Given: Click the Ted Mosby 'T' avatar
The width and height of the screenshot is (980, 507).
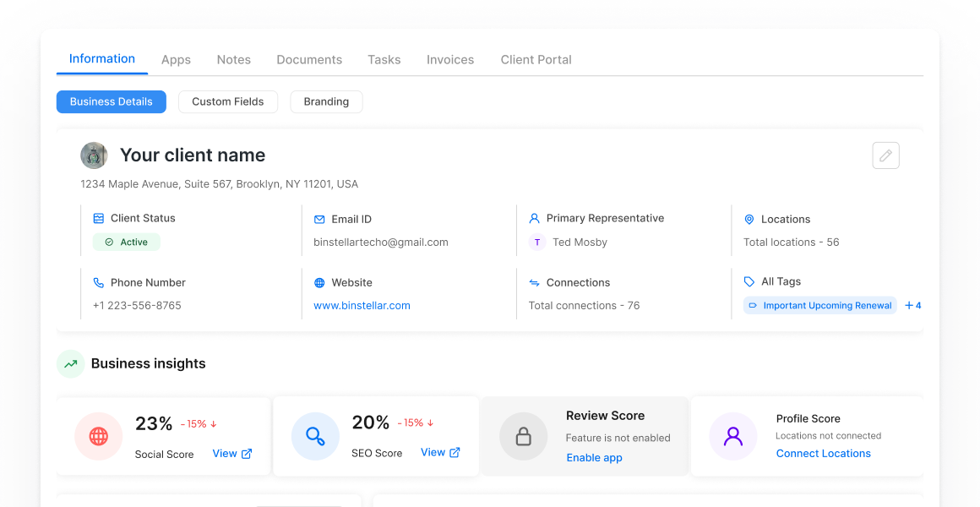Looking at the screenshot, I should pyautogui.click(x=537, y=242).
